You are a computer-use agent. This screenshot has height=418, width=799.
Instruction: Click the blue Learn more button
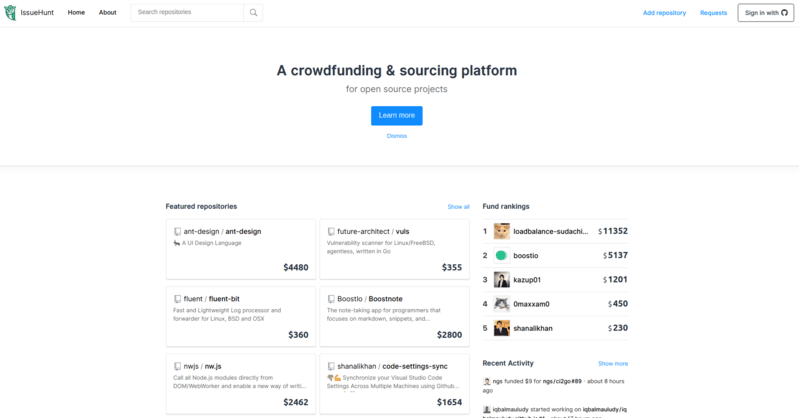397,115
